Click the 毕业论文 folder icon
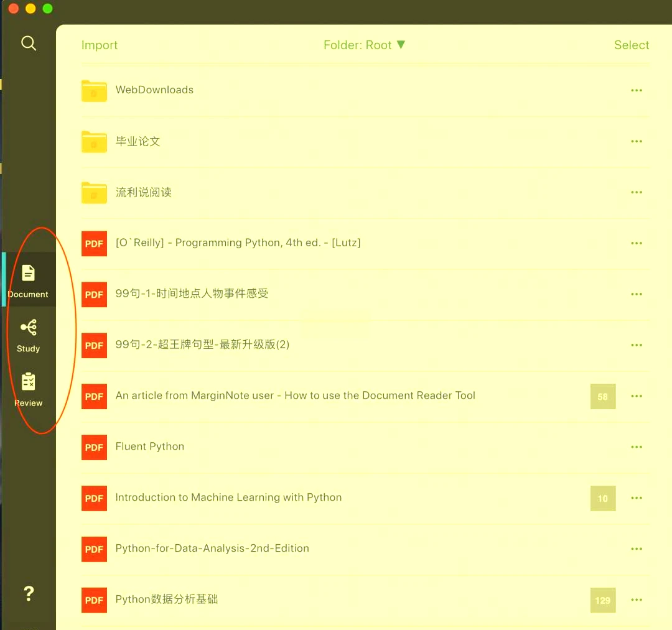 pos(94,142)
